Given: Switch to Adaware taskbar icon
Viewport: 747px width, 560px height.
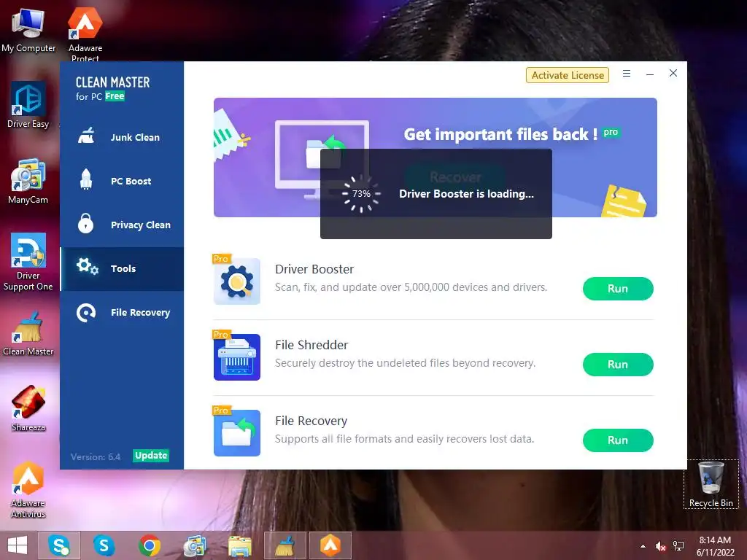Looking at the screenshot, I should pyautogui.click(x=330, y=545).
